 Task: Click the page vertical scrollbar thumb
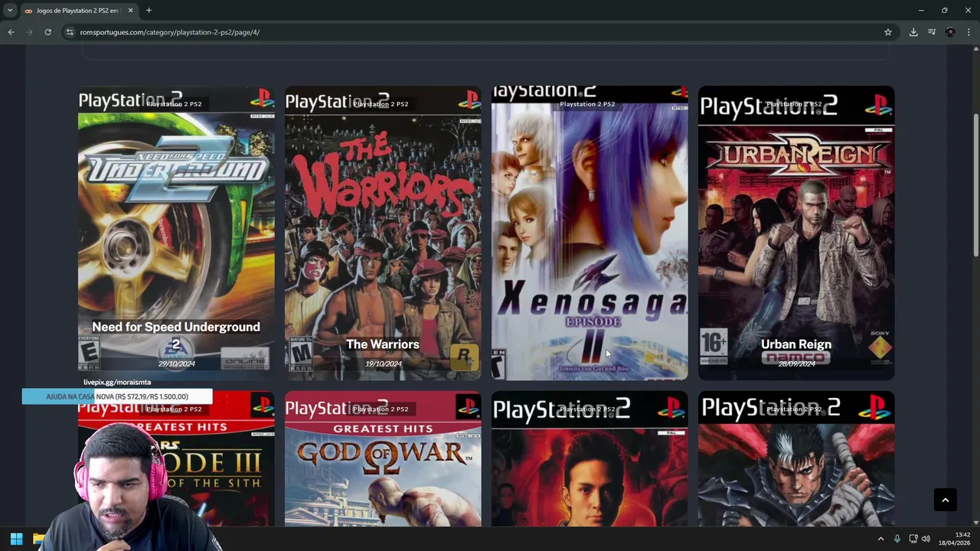975,185
